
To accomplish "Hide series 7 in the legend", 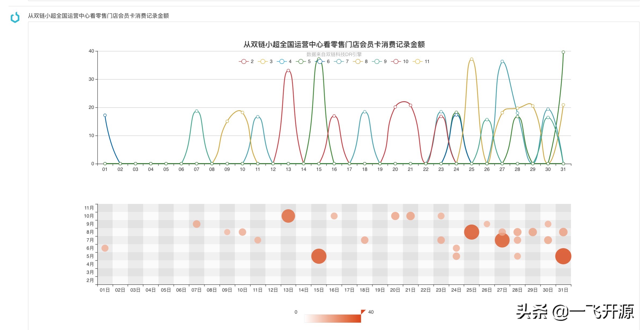I will click(339, 61).
